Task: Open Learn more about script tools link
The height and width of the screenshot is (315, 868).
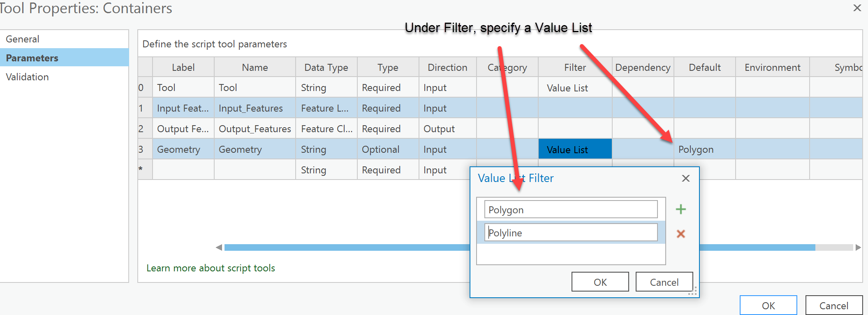Action: coord(211,268)
